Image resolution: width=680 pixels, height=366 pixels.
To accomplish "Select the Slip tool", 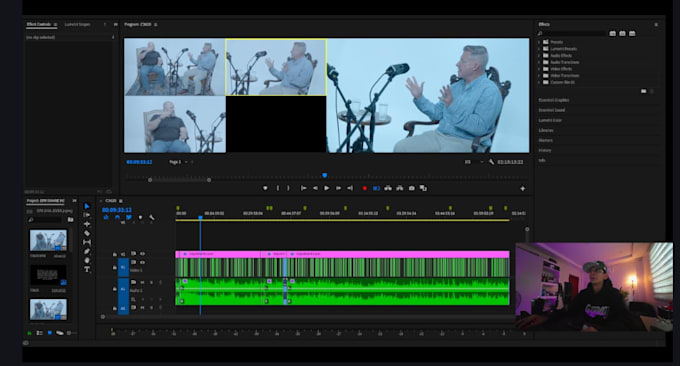I will click(87, 242).
